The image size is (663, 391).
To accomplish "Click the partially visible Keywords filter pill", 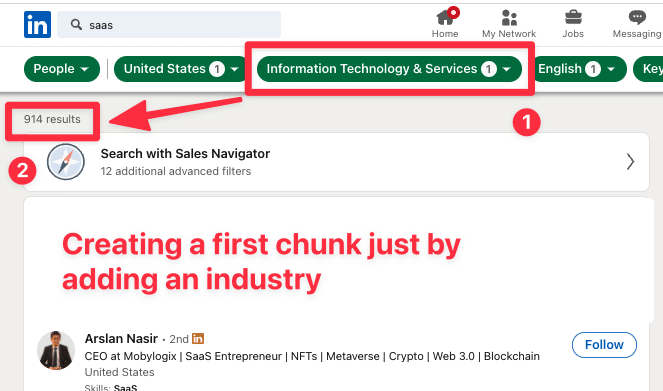I will pyautogui.click(x=648, y=69).
